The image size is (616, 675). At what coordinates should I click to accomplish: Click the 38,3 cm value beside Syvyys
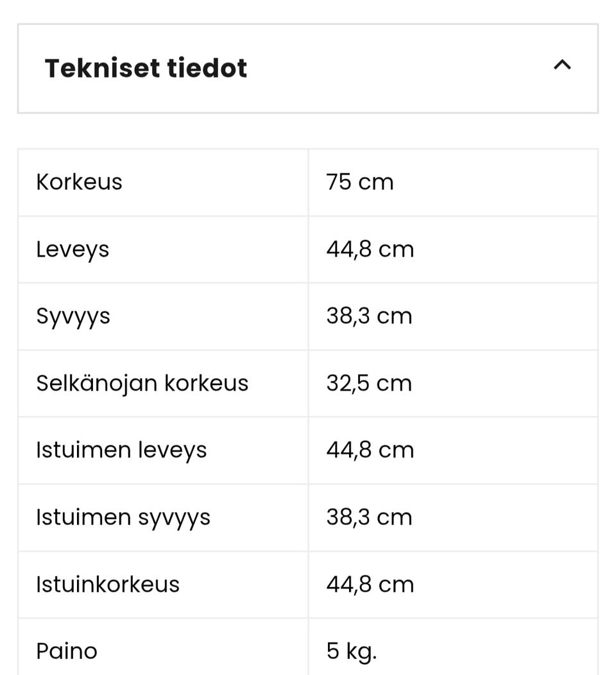click(x=369, y=316)
